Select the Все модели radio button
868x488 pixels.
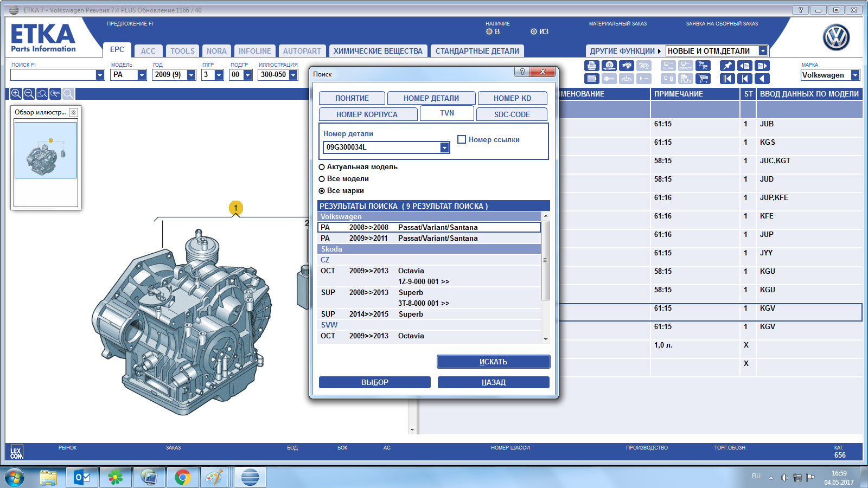(x=322, y=179)
